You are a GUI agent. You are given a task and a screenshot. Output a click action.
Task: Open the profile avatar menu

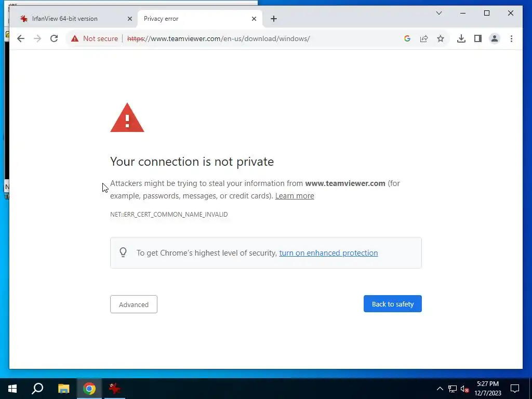495,38
